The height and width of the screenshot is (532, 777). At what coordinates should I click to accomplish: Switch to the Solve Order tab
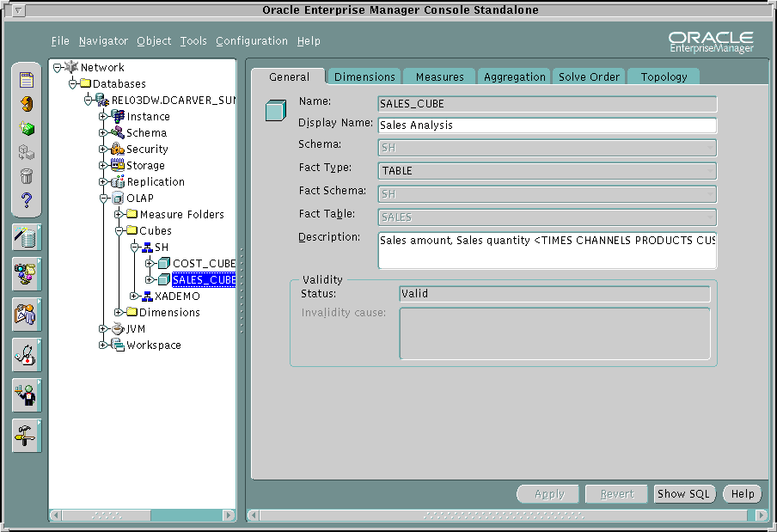(589, 76)
